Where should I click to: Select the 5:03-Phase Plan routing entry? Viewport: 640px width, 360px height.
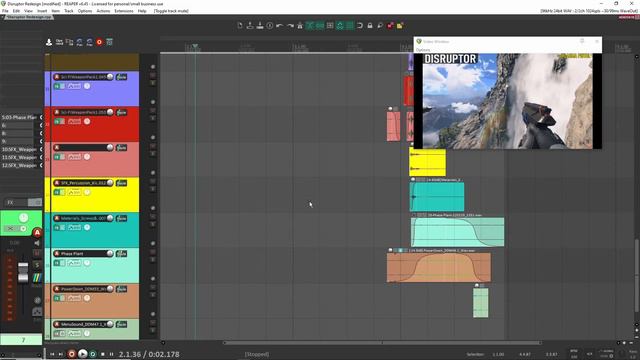pos(19,117)
